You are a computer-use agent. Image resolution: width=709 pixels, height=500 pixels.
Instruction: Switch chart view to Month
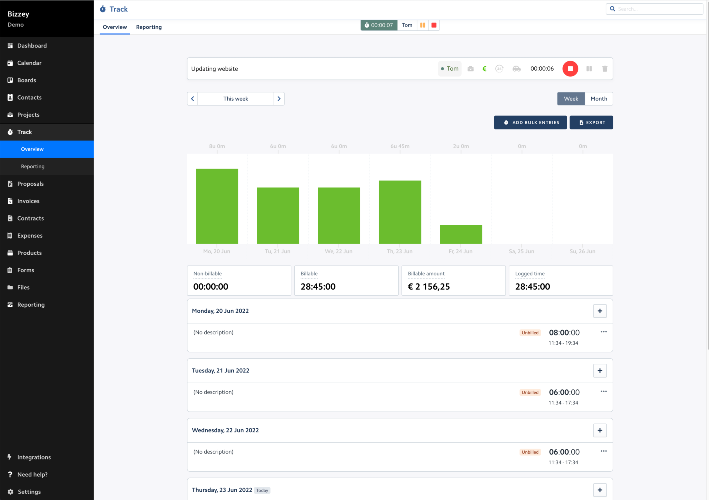(x=599, y=99)
